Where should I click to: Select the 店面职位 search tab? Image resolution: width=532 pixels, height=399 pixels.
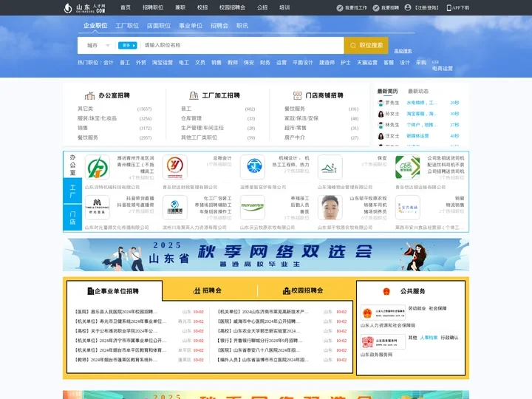159,26
